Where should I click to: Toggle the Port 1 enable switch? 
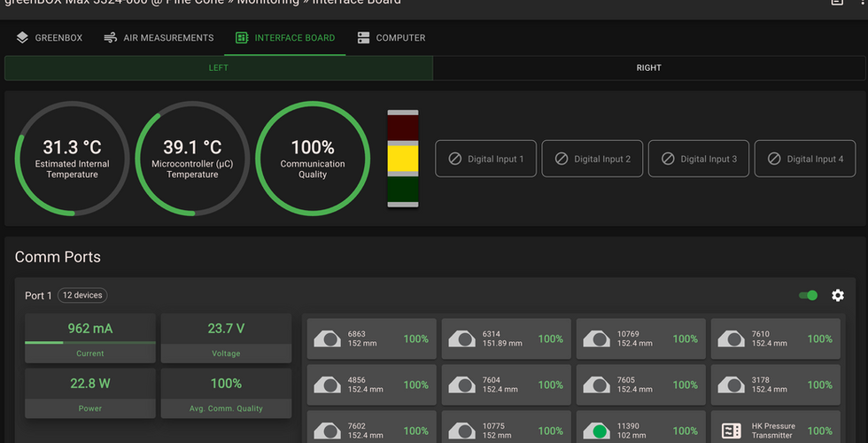pos(808,295)
